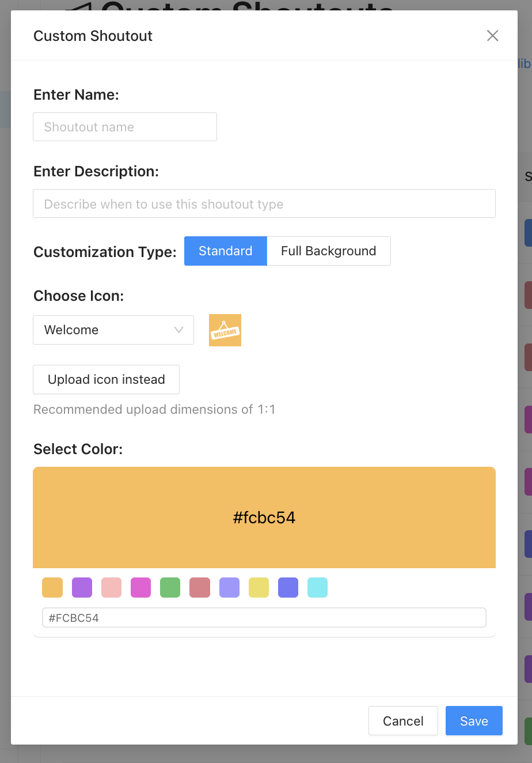
Task: Pick the orange color swatch
Action: (52, 588)
